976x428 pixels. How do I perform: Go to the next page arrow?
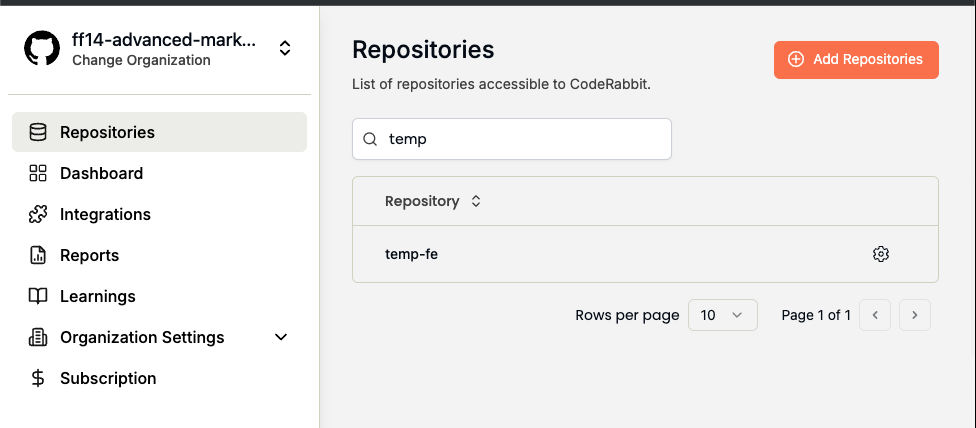coord(914,315)
